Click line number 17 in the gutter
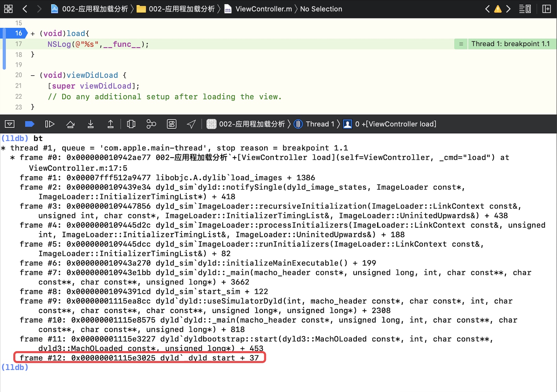Image resolution: width=557 pixels, height=392 pixels. [x=18, y=44]
